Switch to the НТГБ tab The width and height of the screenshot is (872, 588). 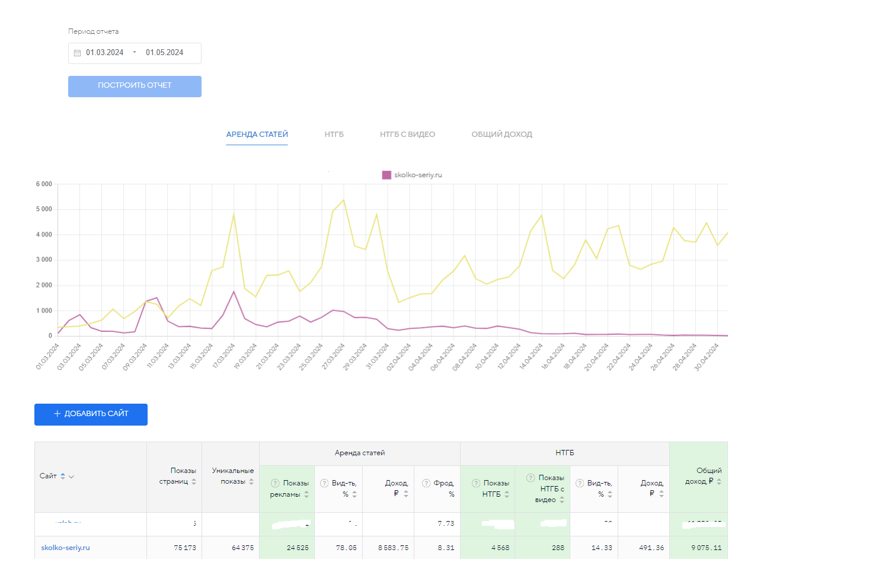[x=334, y=135]
